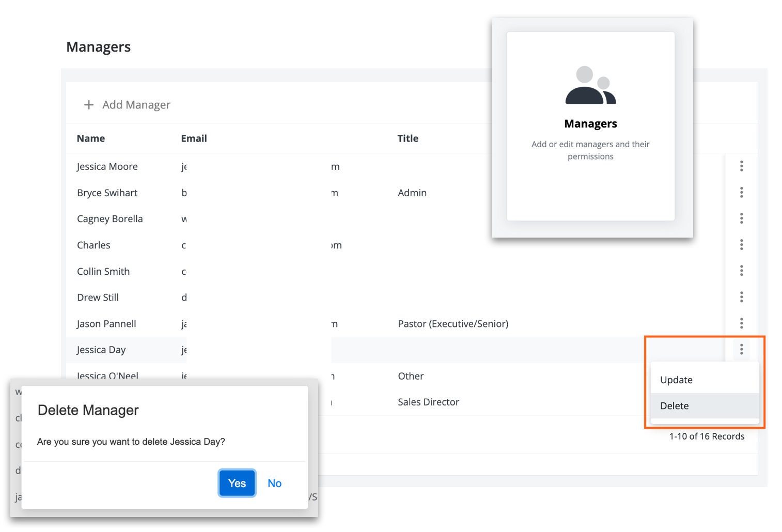Open row actions for Cagney Borella
The image size is (782, 532).
tap(741, 218)
